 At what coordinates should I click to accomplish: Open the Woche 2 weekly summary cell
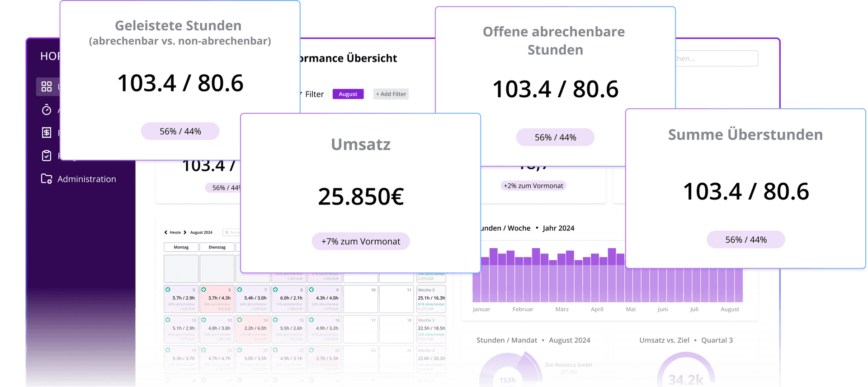coord(431,299)
